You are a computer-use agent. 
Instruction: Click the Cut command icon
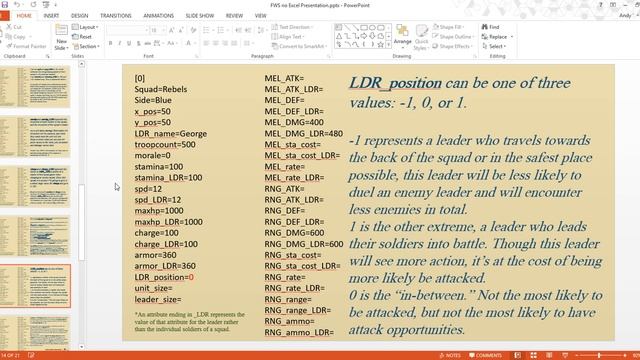click(9, 27)
